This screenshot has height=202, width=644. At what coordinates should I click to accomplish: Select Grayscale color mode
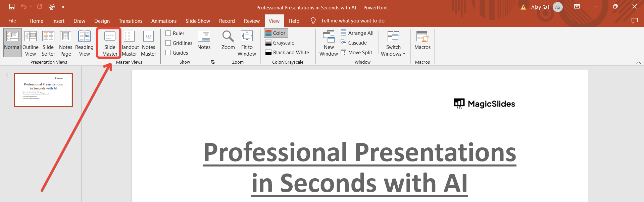[280, 43]
